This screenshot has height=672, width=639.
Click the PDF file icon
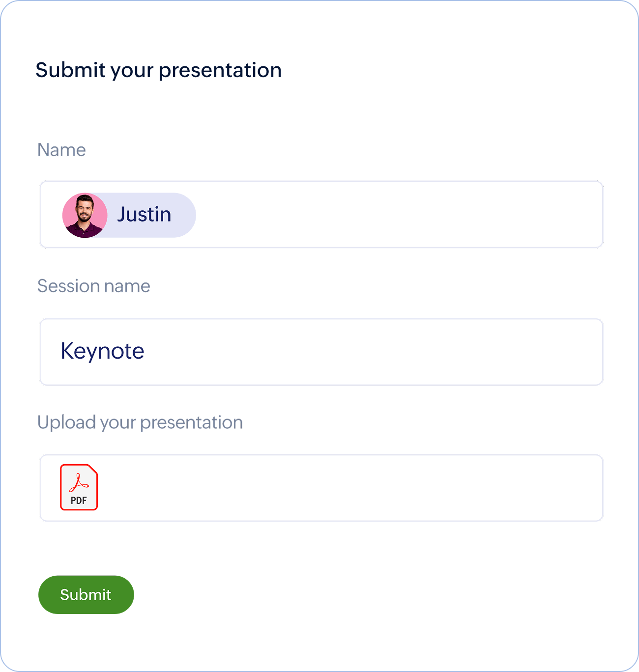pyautogui.click(x=79, y=487)
